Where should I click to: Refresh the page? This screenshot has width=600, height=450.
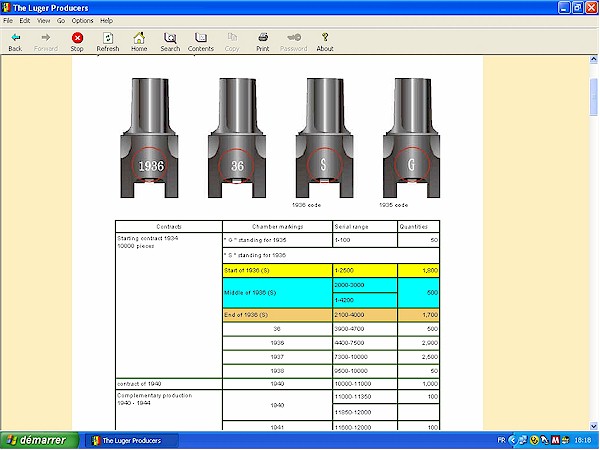[x=108, y=42]
